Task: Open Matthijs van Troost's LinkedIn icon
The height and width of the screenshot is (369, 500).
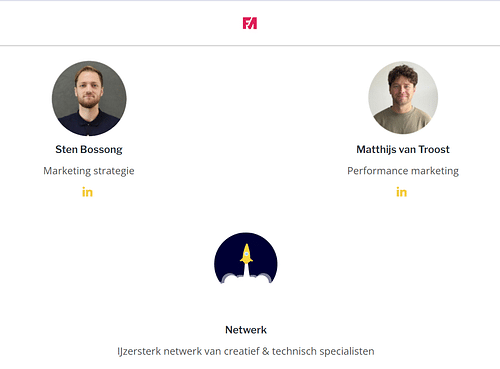Action: 401,192
